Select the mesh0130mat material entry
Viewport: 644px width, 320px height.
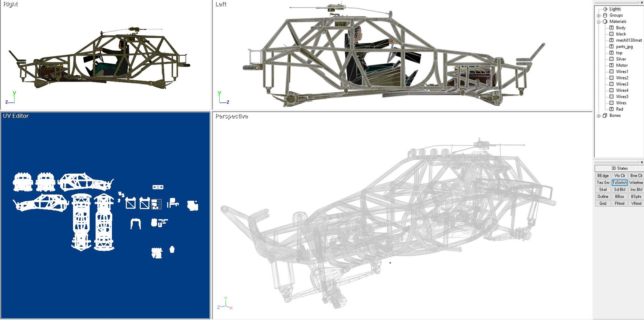click(629, 40)
